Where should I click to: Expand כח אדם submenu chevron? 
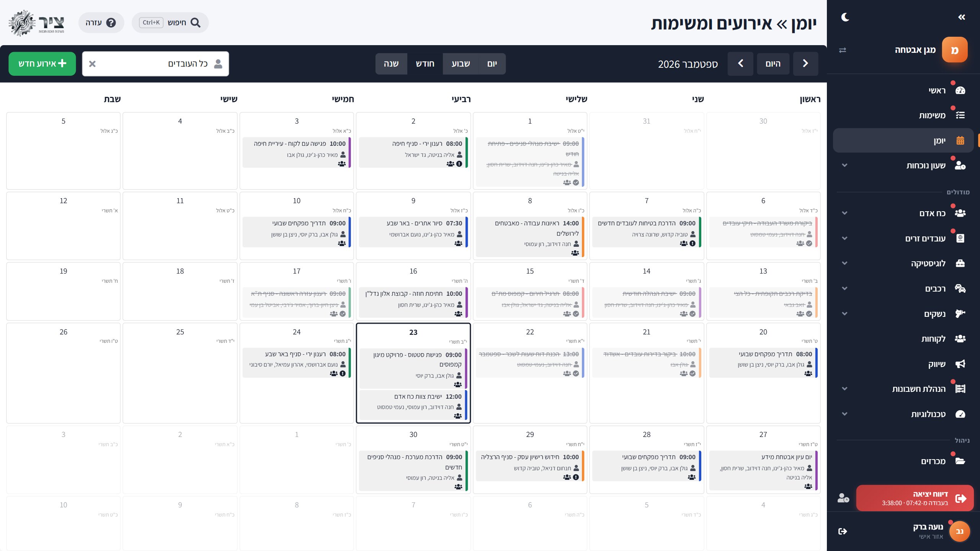[x=845, y=213]
